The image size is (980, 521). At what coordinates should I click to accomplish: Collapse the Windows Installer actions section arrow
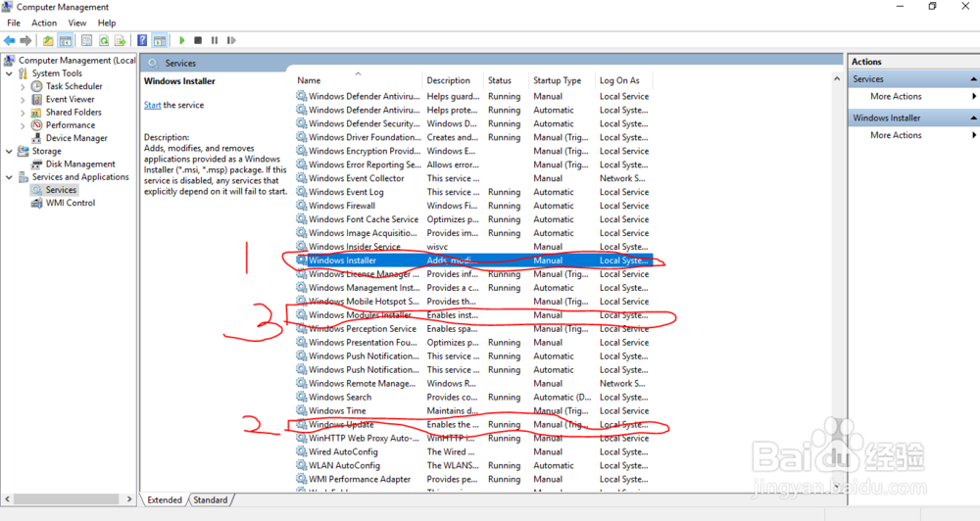coord(973,118)
